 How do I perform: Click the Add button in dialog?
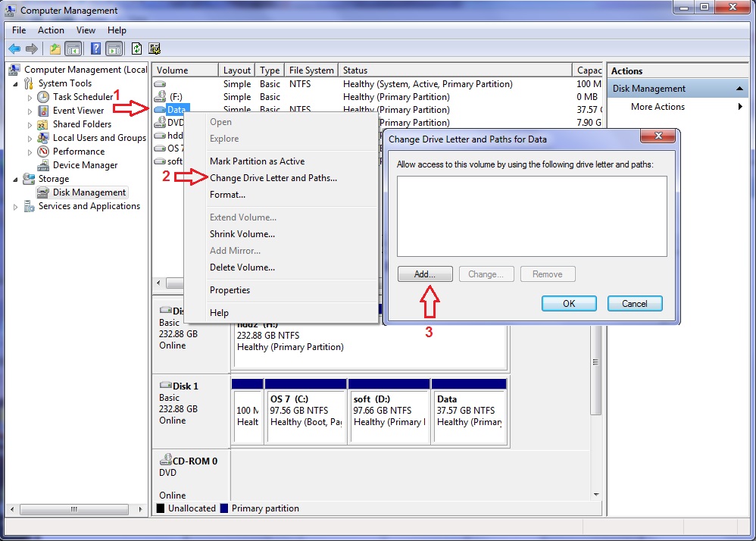click(425, 274)
